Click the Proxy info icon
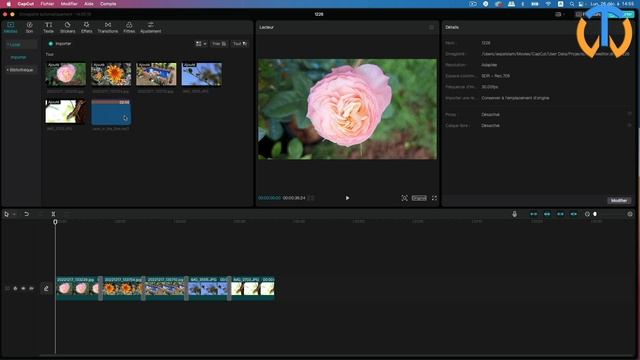 tap(629, 114)
